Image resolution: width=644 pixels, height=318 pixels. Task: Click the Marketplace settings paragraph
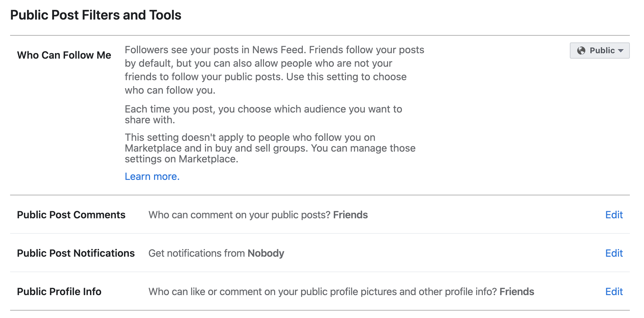270,148
